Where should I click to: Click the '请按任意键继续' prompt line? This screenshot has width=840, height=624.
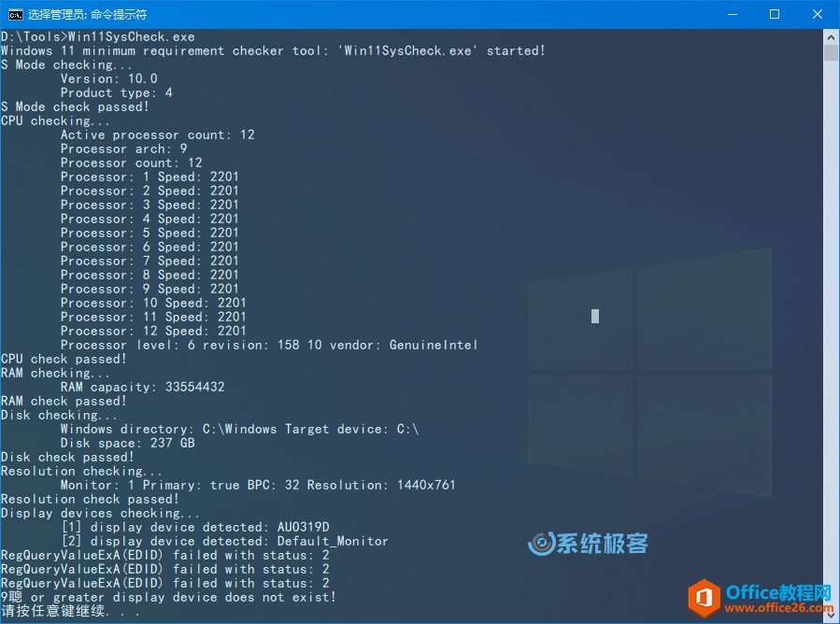(x=70, y=611)
